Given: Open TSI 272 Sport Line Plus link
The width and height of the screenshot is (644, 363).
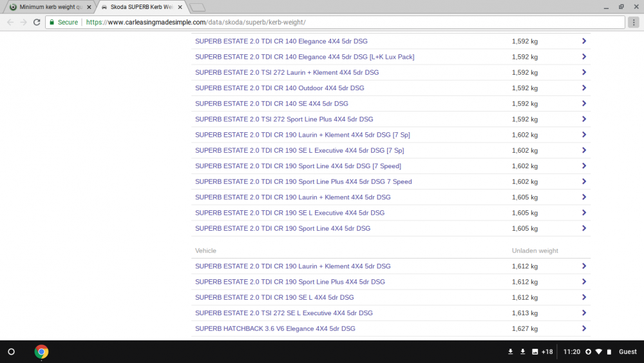Looking at the screenshot, I should pyautogui.click(x=284, y=119).
